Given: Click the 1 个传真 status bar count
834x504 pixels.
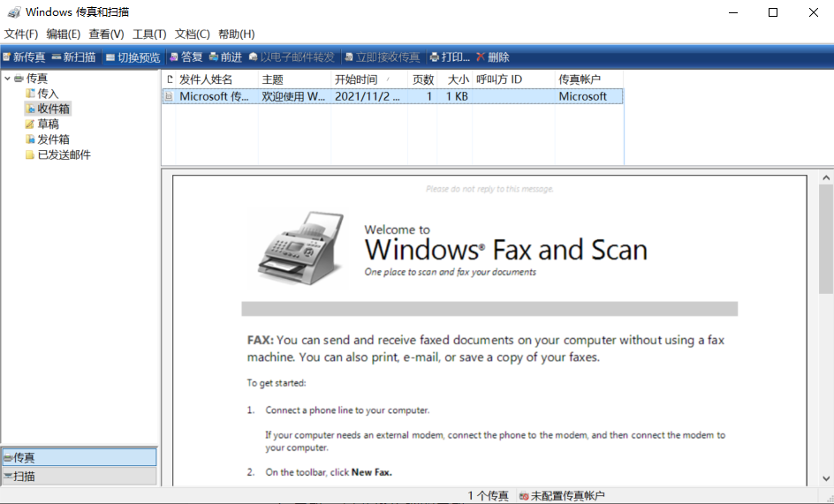Looking at the screenshot, I should click(x=489, y=495).
